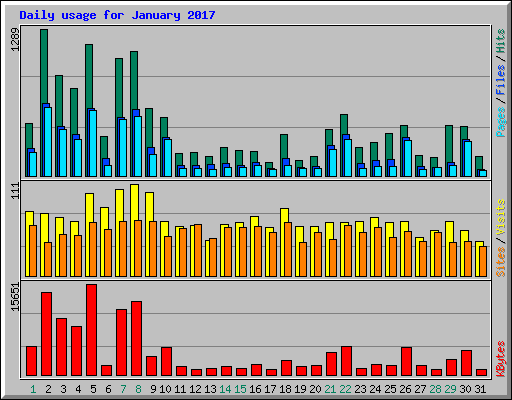Viewport: 512px width, 400px height.
Task: Click the title Daily usage for January 2017
Action: click(x=117, y=15)
